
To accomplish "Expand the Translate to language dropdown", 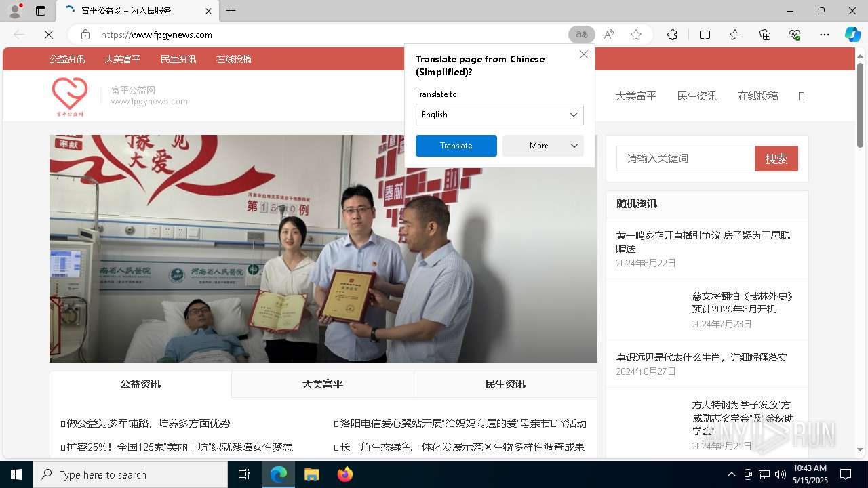I will [x=500, y=115].
